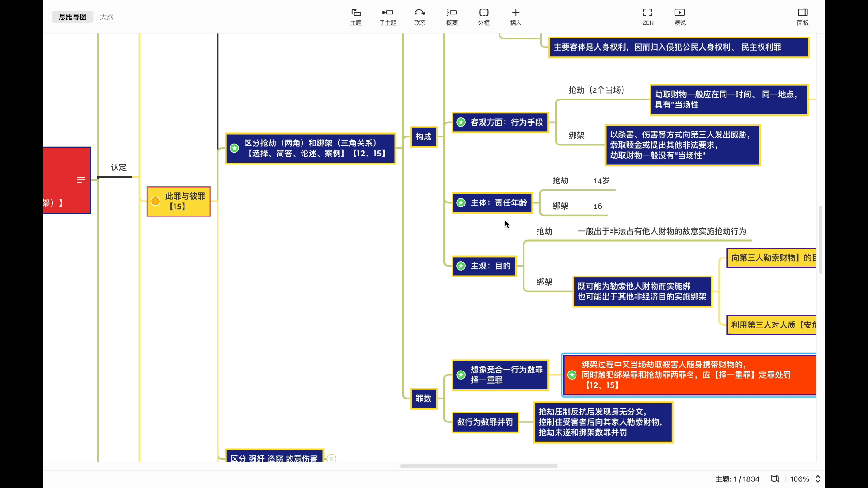Select node 利用第三人对人质
The height and width of the screenshot is (488, 868).
point(772,325)
